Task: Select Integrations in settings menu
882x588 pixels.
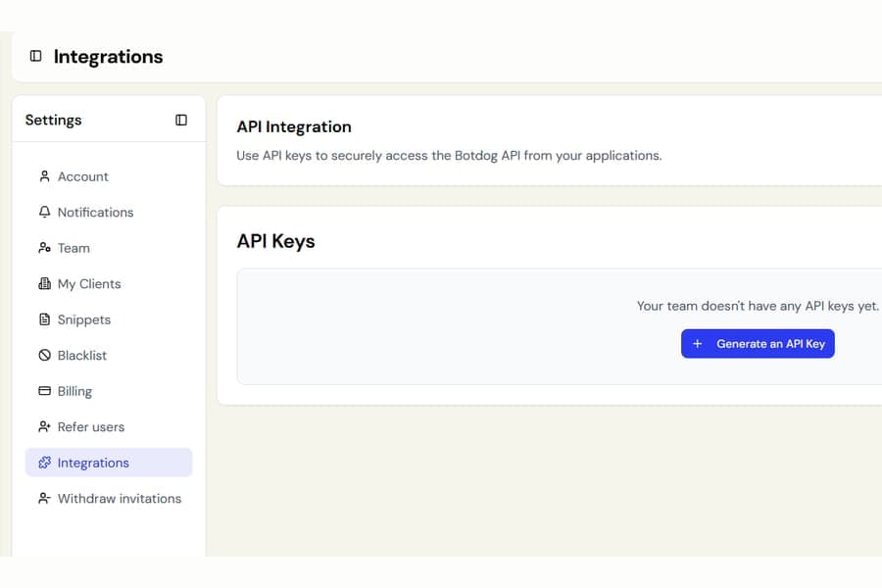Action: [109, 463]
